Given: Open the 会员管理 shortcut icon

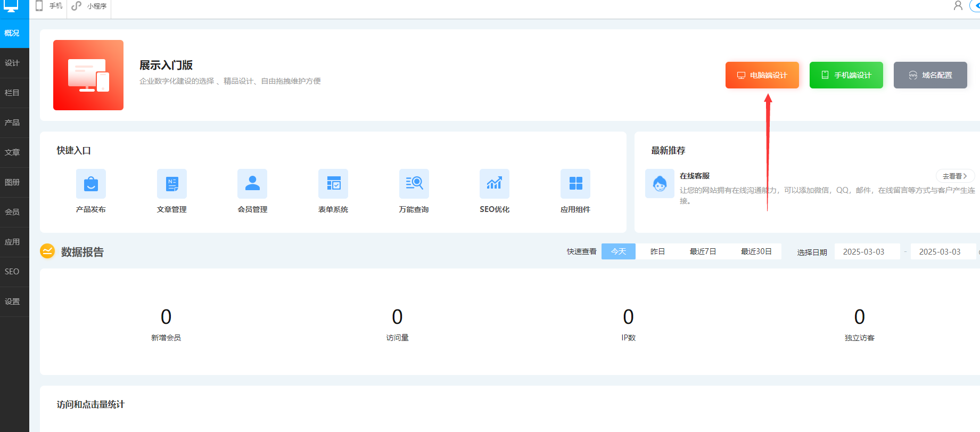Looking at the screenshot, I should (x=252, y=184).
